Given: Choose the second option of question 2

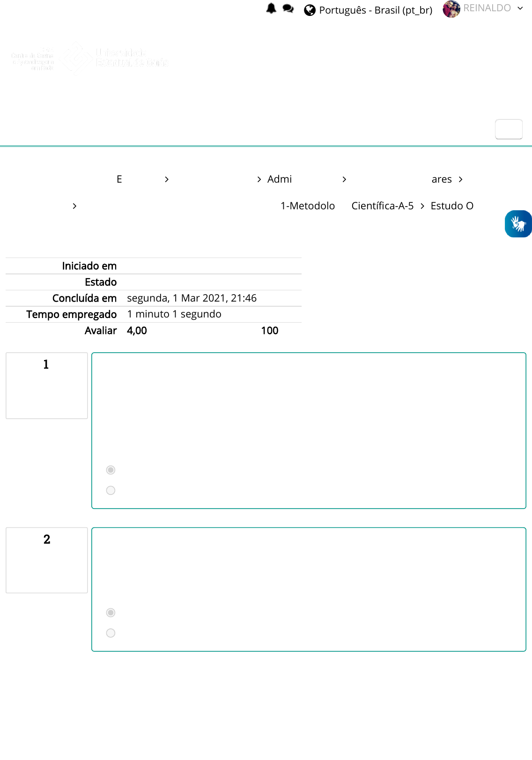Looking at the screenshot, I should point(111,633).
